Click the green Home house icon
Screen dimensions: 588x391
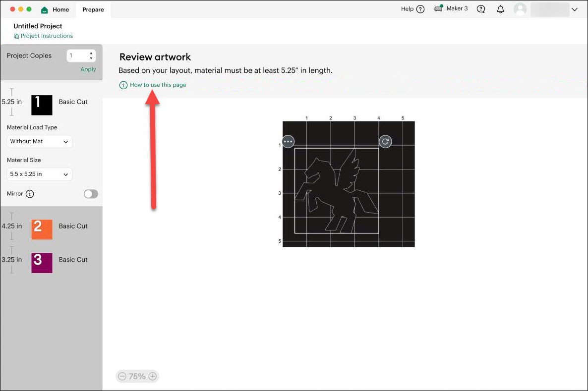click(44, 10)
